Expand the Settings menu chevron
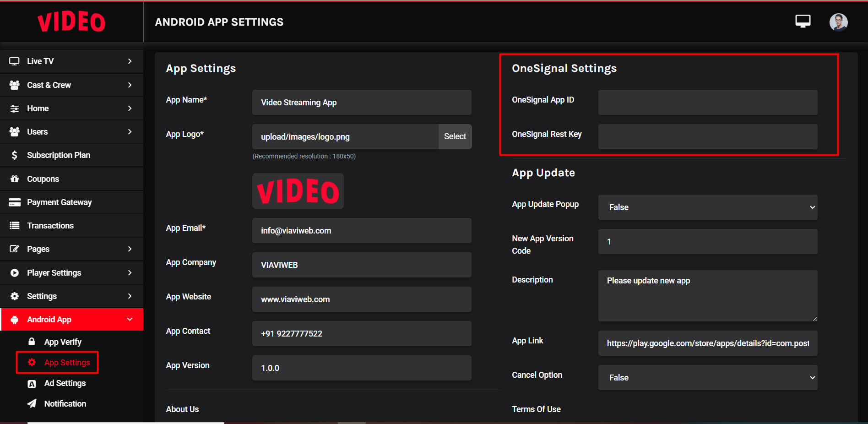868x424 pixels. click(130, 296)
